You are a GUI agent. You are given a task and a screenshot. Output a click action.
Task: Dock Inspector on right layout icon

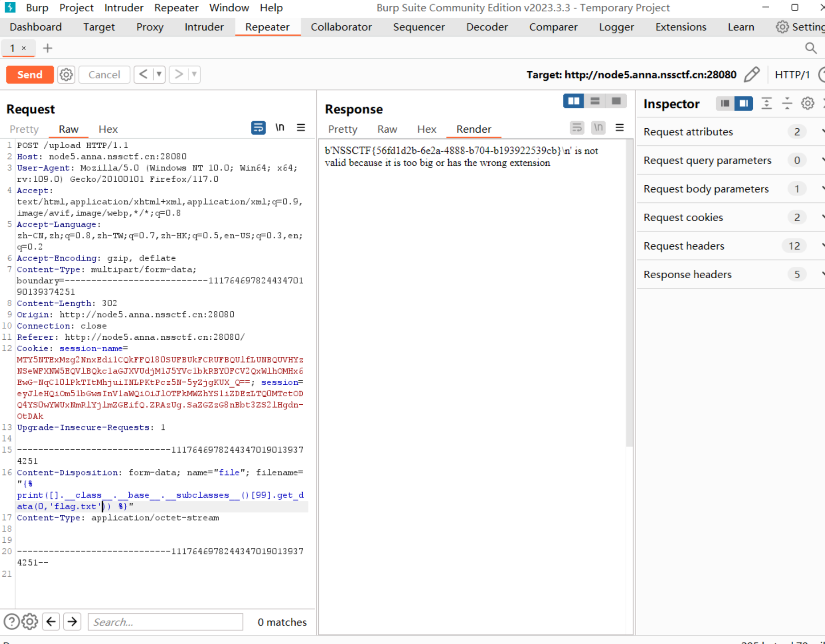744,103
